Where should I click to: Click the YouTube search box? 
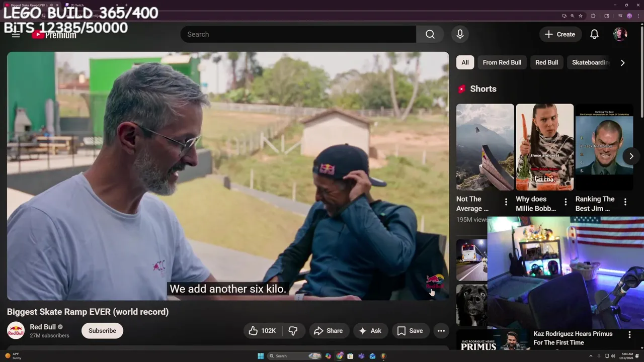[298, 34]
